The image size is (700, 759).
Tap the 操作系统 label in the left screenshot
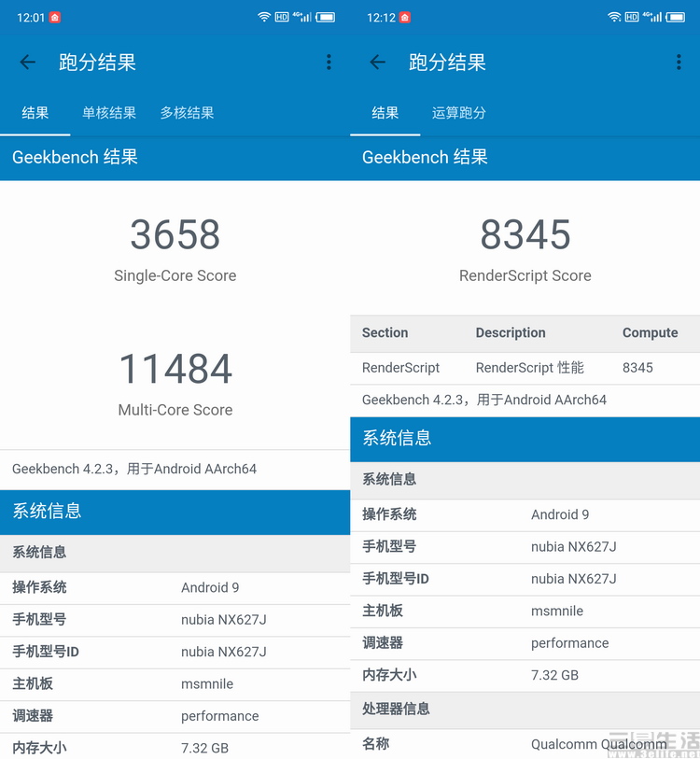[39, 587]
